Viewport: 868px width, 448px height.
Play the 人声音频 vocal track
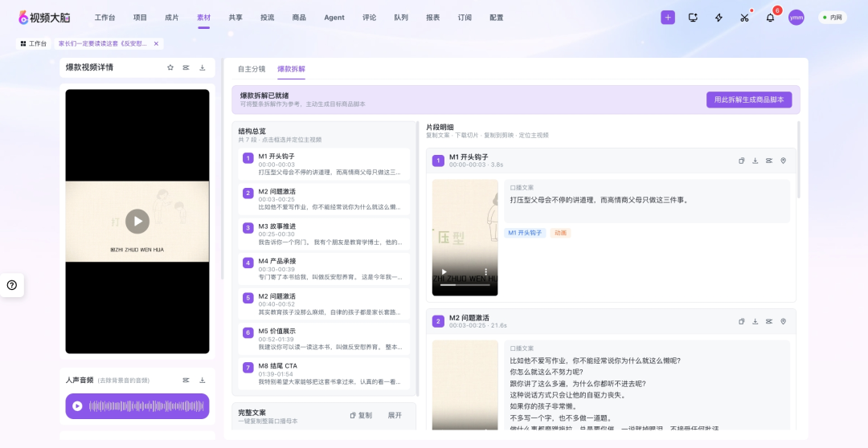click(x=77, y=406)
